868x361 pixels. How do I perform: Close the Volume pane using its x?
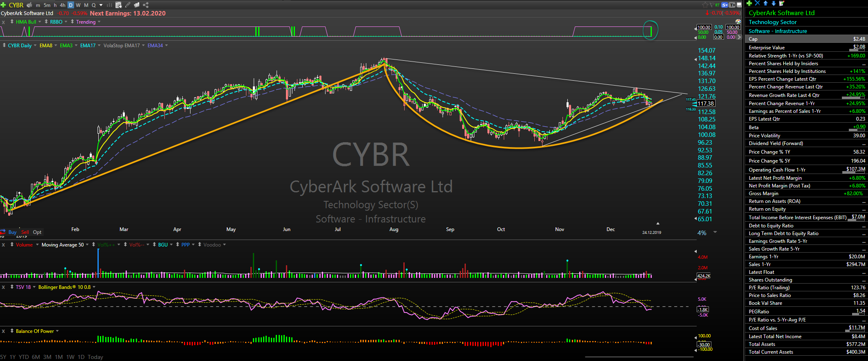point(3,245)
